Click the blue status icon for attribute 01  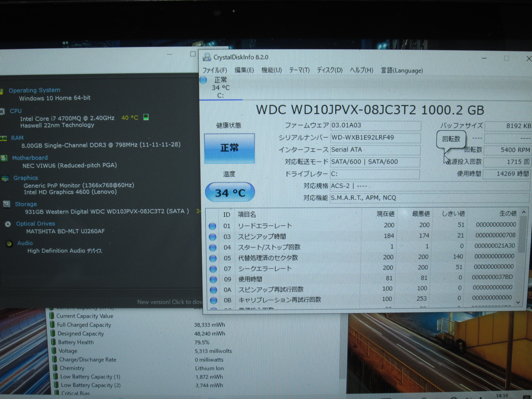[212, 226]
